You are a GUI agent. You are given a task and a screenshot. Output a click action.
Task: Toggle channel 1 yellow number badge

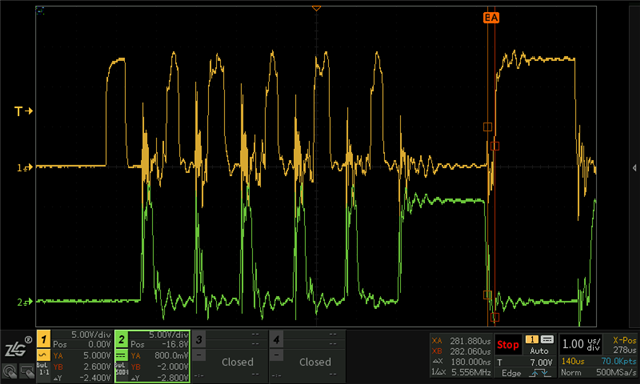pyautogui.click(x=44, y=339)
